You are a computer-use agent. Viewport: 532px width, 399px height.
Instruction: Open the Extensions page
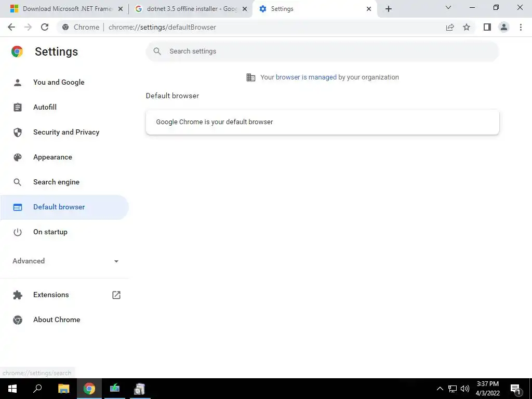click(64, 295)
